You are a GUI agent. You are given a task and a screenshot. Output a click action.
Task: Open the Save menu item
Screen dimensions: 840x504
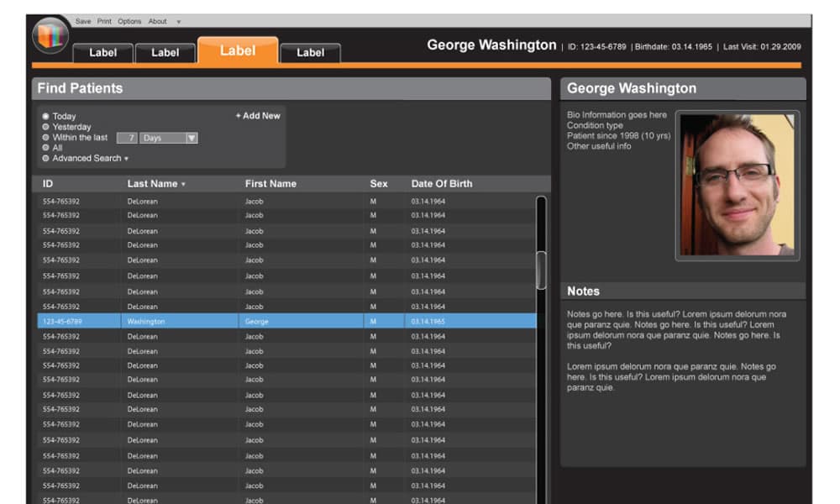click(x=83, y=21)
